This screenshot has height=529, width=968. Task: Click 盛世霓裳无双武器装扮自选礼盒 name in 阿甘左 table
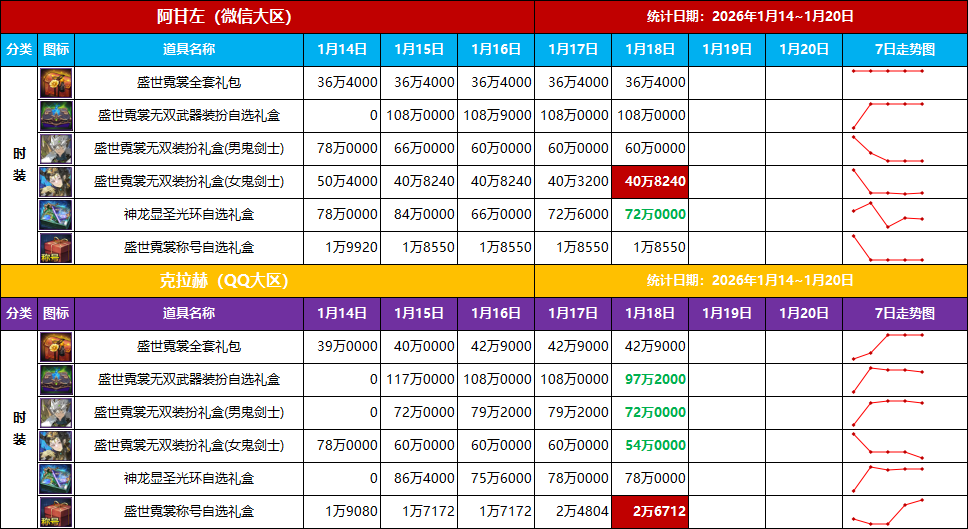(189, 116)
